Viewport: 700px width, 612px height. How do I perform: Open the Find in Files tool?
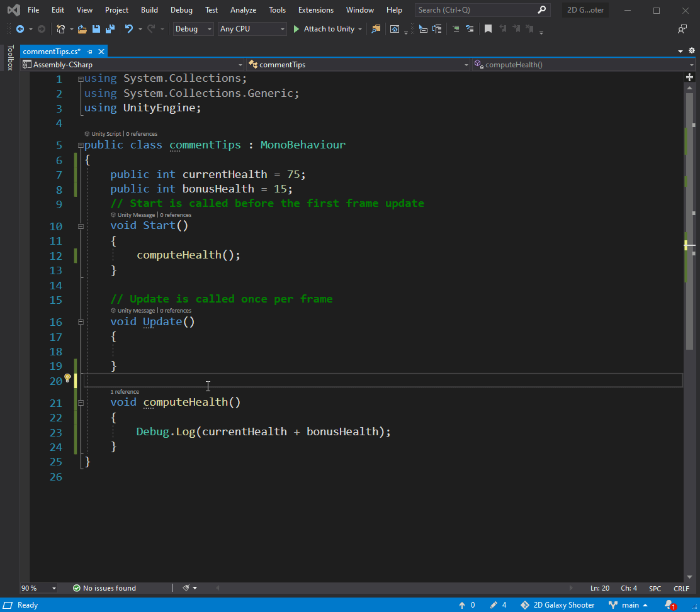[x=375, y=29]
